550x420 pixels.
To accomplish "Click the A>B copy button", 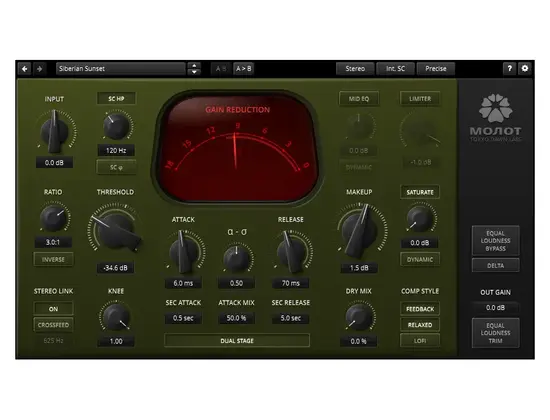I will pos(243,69).
